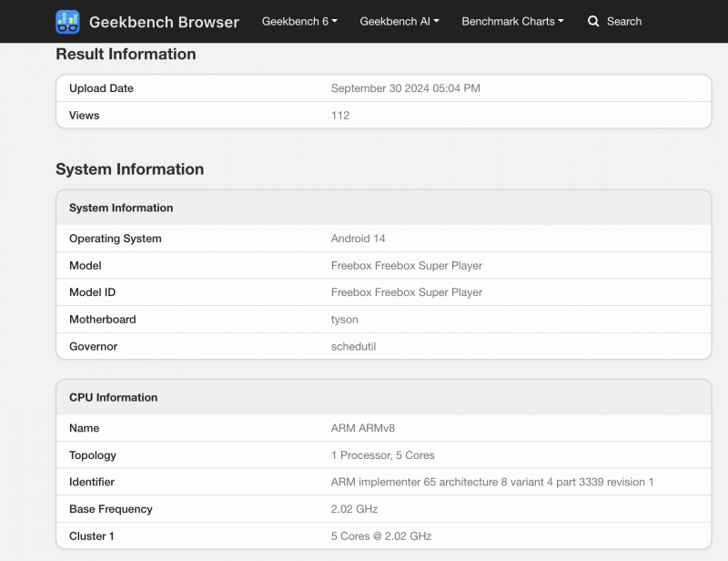Click the CPU Name value ARM ARMv8
728x561 pixels.
pos(364,428)
